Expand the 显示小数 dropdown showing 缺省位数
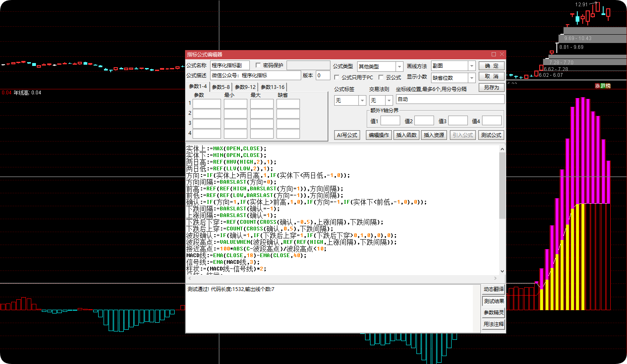627x364 pixels. 472,78
